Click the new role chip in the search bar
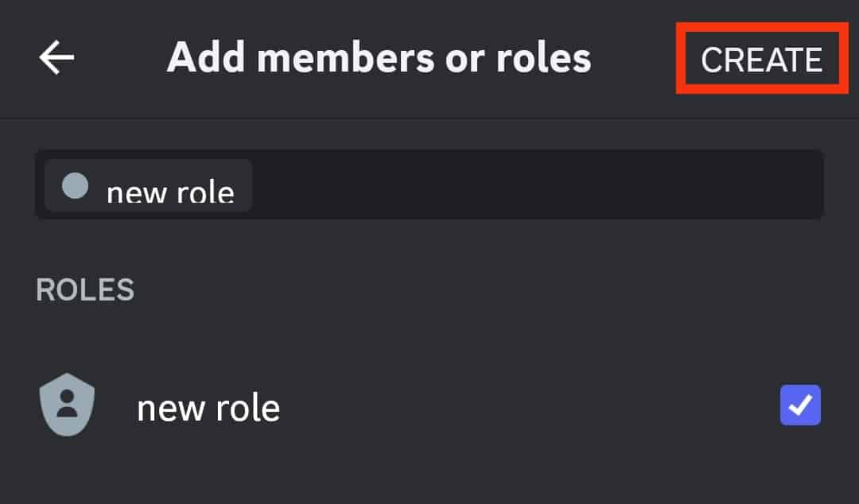 pos(148,186)
